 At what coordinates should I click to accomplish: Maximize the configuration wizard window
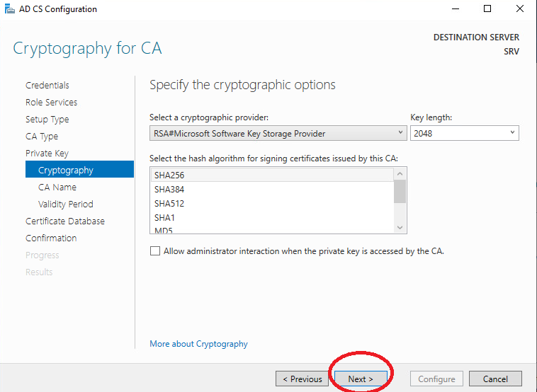(x=487, y=9)
